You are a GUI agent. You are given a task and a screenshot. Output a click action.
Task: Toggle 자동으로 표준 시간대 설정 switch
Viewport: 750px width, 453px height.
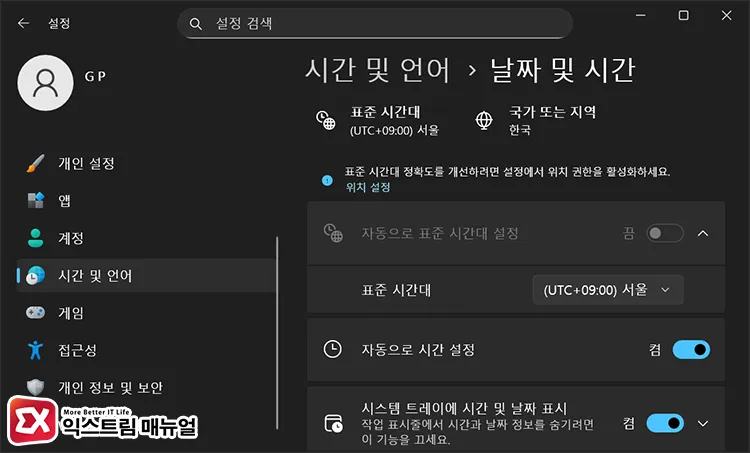[665, 233]
